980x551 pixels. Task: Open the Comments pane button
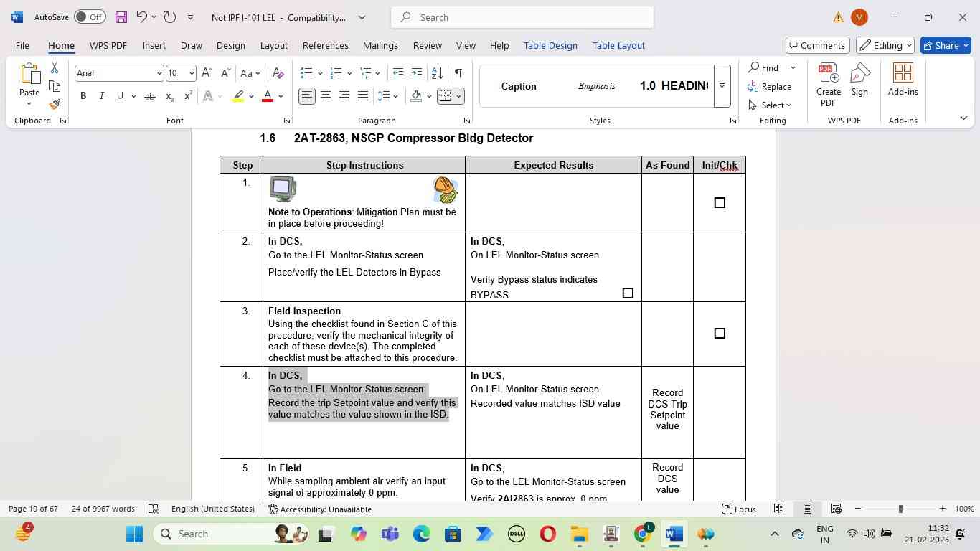tap(817, 45)
